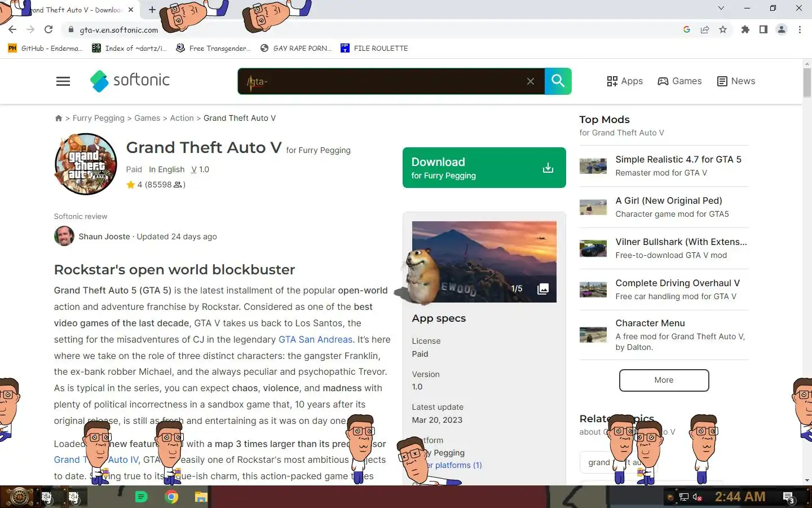The width and height of the screenshot is (812, 508).
Task: Click Shaun Jooste's reviewer avatar
Action: [64, 236]
